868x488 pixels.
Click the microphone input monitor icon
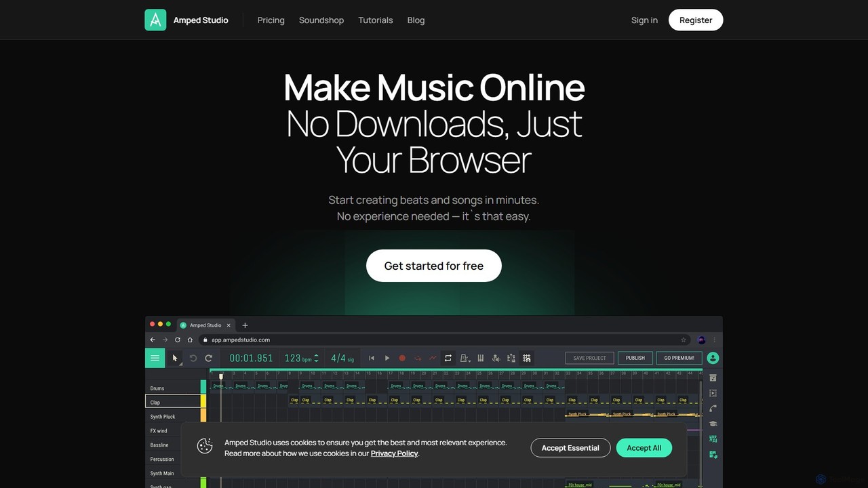pyautogui.click(x=496, y=358)
